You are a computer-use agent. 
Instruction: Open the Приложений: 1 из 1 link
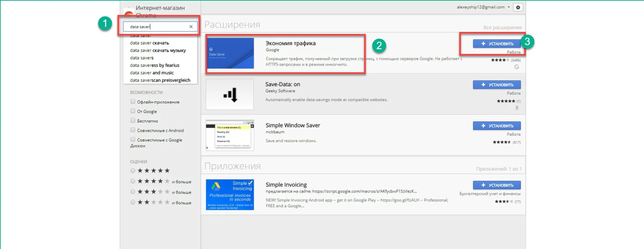(499, 169)
